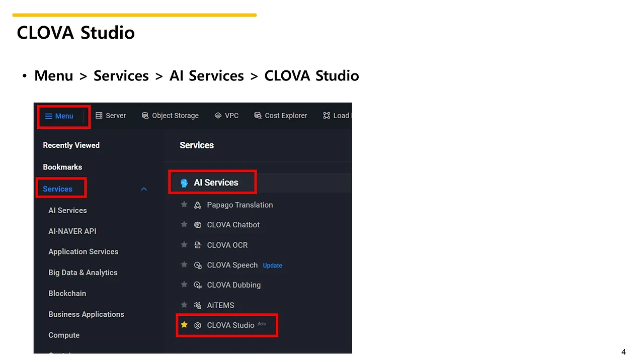Bookmark CLOVA Dubbing with its star
644x362 pixels.
[x=184, y=285]
